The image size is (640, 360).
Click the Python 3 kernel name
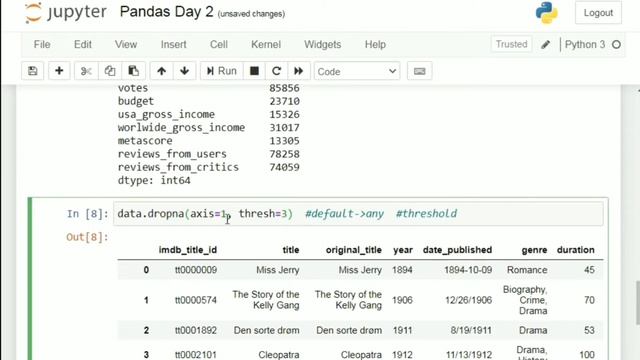coord(584,44)
